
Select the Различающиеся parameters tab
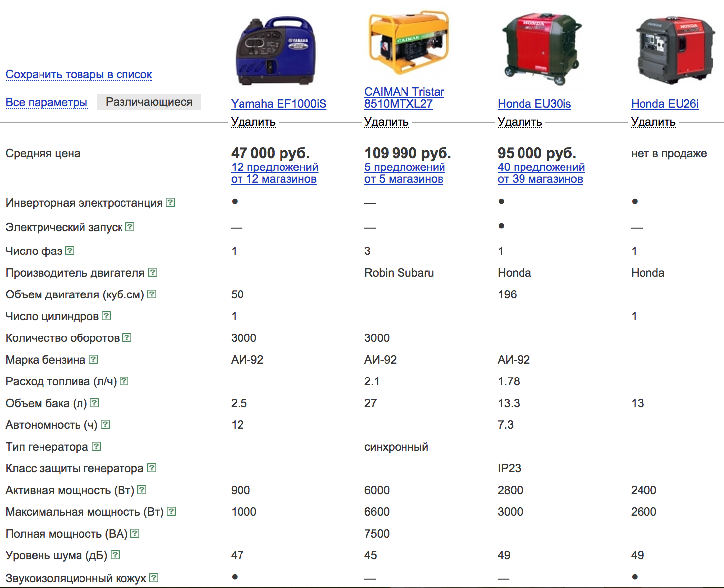[149, 102]
